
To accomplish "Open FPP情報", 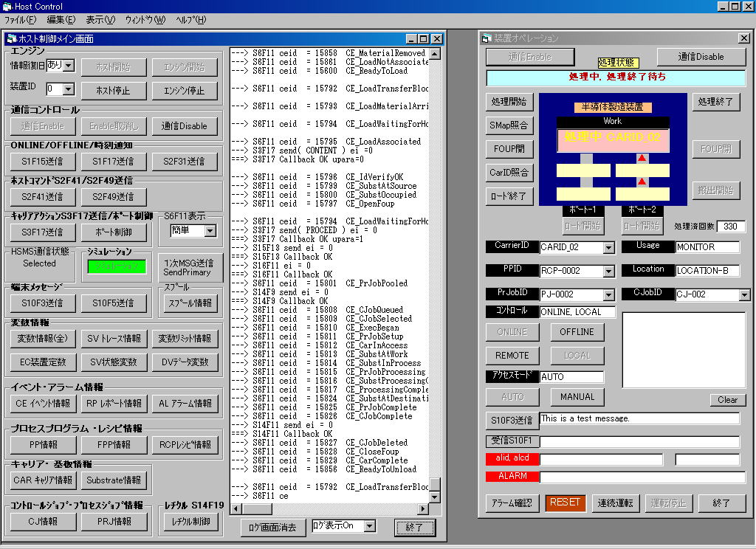I will pos(113,444).
